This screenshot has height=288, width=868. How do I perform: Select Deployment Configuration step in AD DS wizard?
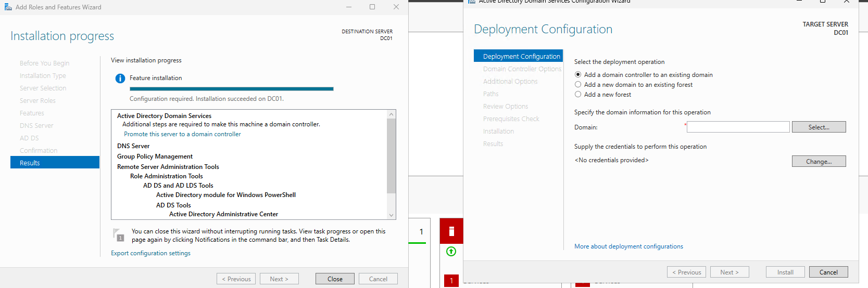[x=519, y=56]
